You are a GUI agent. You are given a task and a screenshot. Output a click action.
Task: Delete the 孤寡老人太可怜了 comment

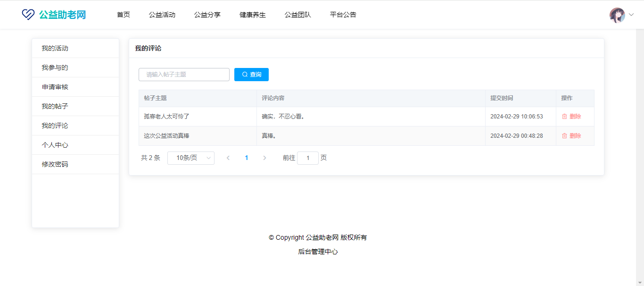(571, 117)
